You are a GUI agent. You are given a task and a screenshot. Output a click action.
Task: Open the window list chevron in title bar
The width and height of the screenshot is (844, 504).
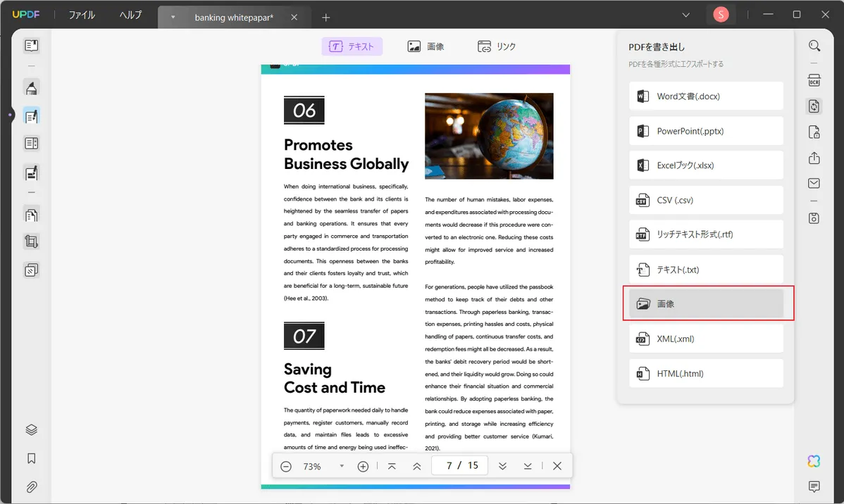[685, 15]
